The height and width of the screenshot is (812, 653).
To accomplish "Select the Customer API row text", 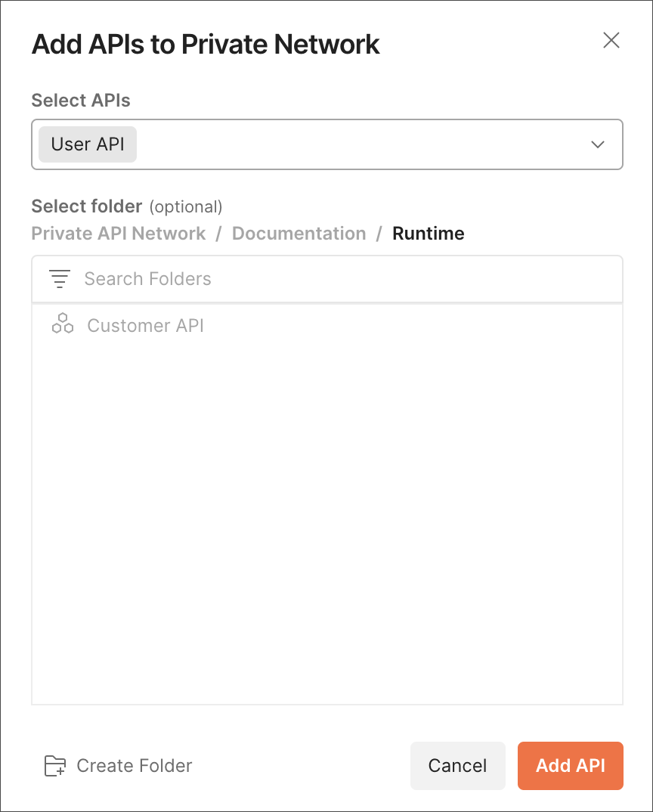I will tap(146, 326).
